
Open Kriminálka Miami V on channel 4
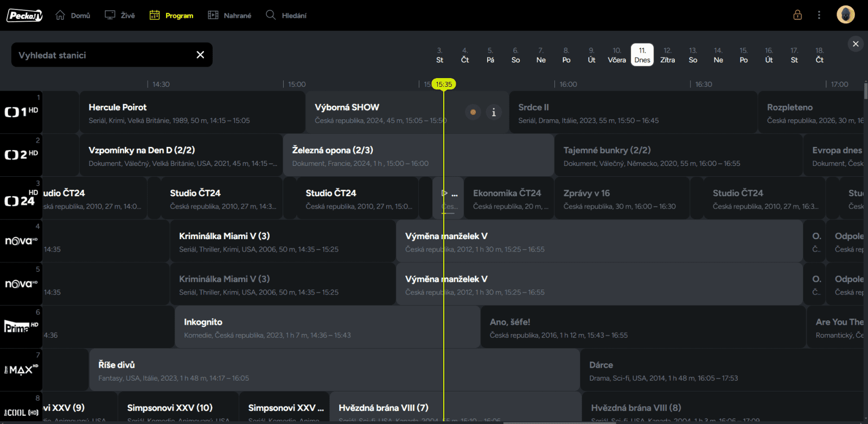283,241
